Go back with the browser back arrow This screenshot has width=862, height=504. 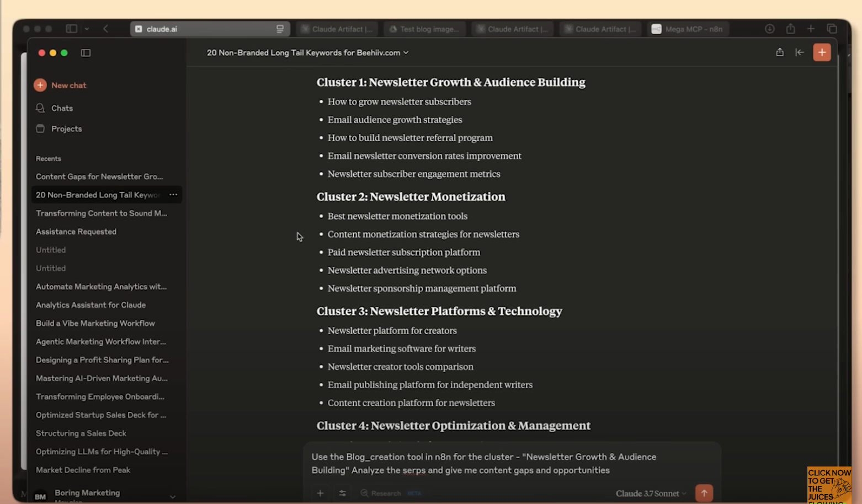[x=105, y=29]
